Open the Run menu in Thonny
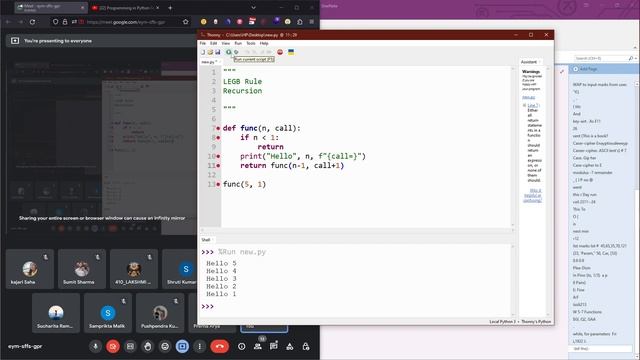 click(238, 43)
